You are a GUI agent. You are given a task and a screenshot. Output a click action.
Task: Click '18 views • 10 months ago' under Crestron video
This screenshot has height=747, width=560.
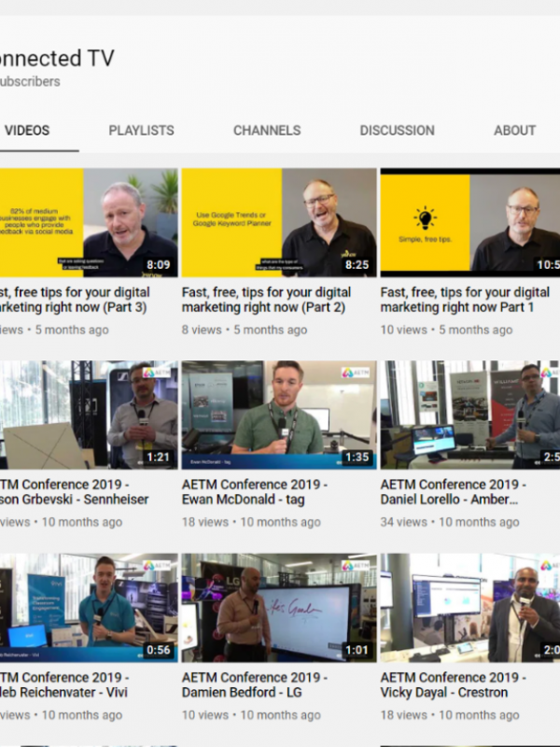(x=450, y=715)
